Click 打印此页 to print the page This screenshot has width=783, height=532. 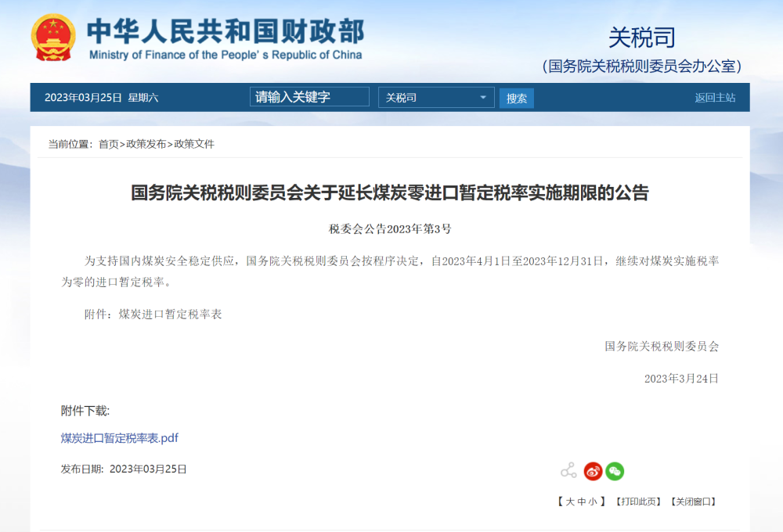coord(638,501)
